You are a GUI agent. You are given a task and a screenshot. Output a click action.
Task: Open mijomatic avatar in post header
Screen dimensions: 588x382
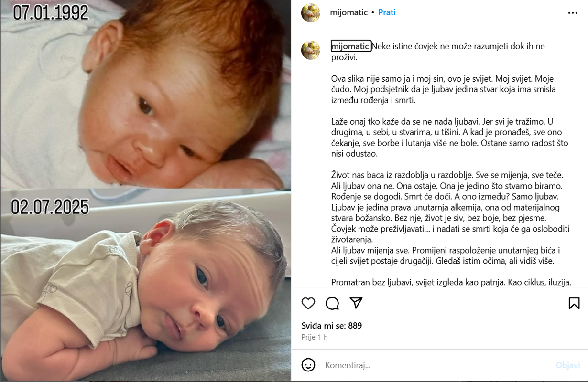(310, 13)
